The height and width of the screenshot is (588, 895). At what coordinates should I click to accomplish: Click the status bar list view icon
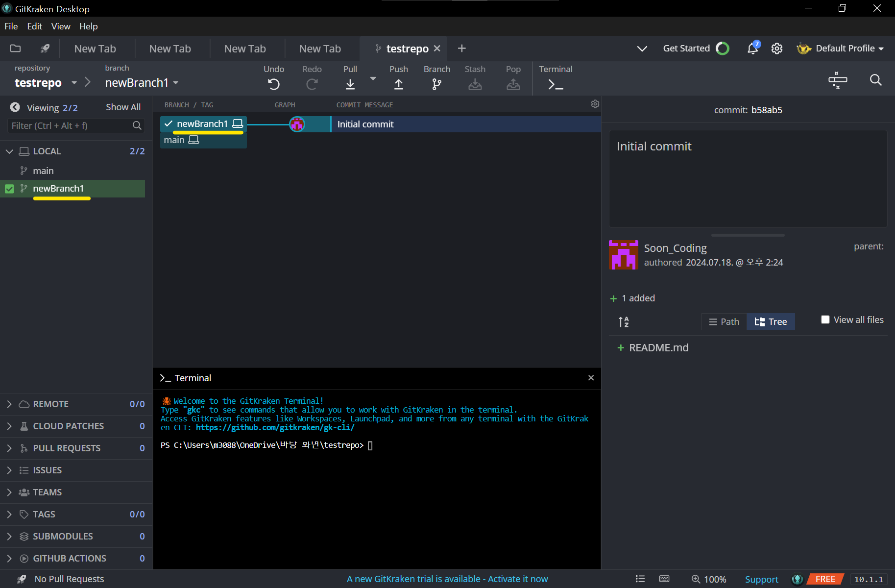click(640, 579)
